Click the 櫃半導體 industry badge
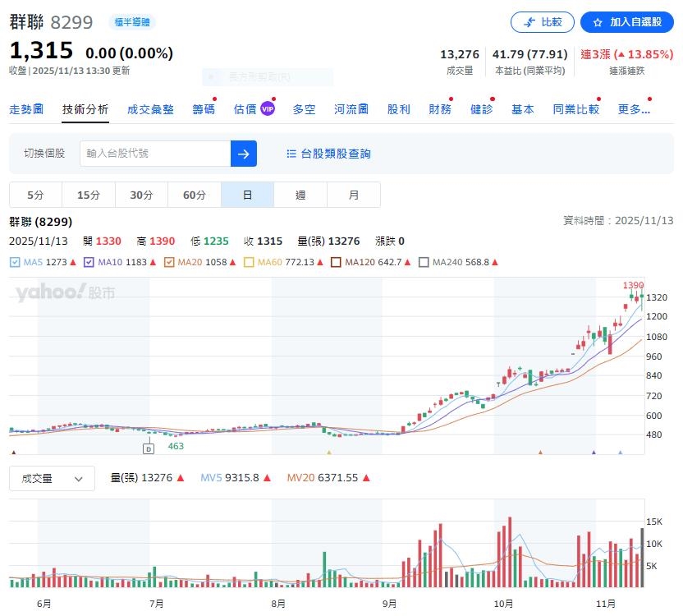Screen dimensions: 683x616 point(130,22)
